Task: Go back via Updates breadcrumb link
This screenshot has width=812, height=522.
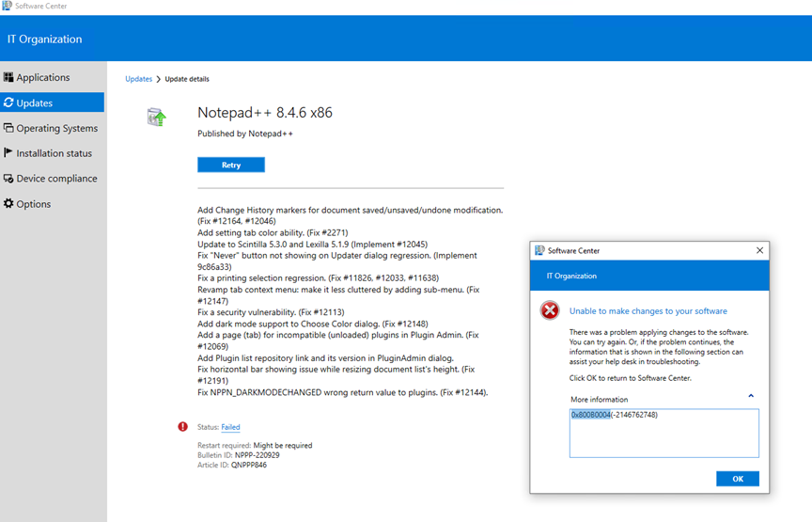Action: point(138,79)
